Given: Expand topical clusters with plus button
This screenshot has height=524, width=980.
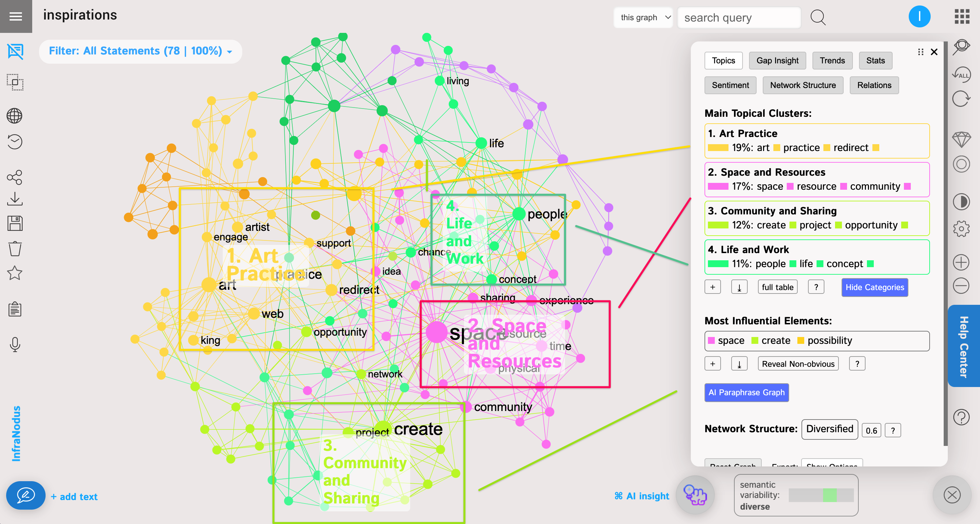Looking at the screenshot, I should pos(712,287).
